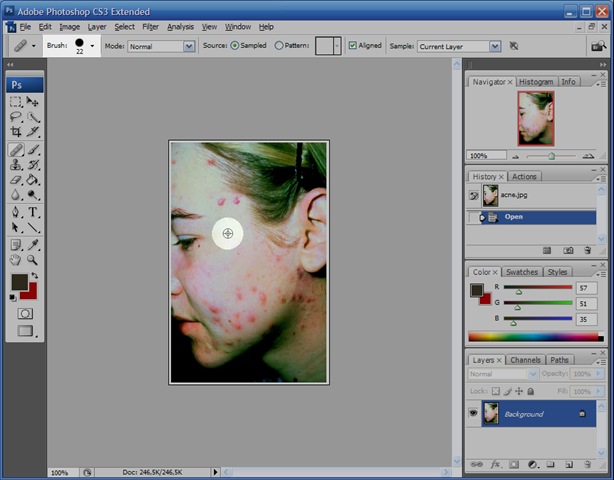Click the R value input field
The image size is (614, 480).
(586, 288)
